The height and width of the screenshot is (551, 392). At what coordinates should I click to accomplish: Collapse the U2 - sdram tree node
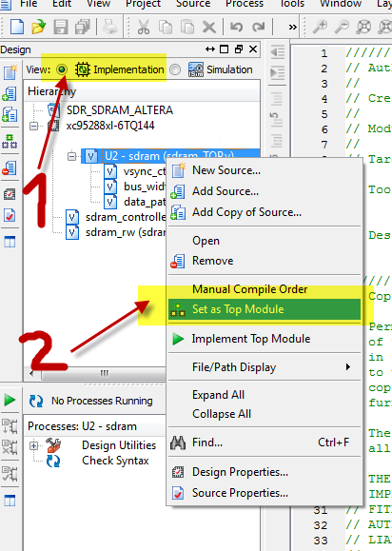coord(71,156)
